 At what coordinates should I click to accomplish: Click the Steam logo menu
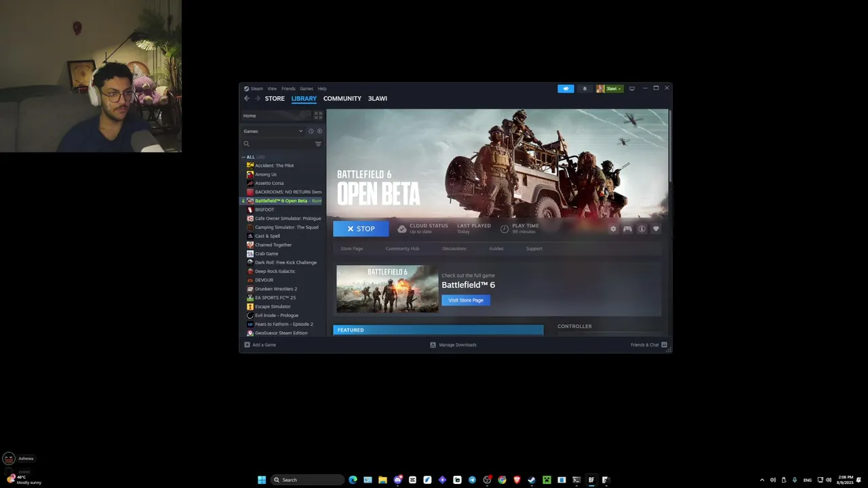254,89
